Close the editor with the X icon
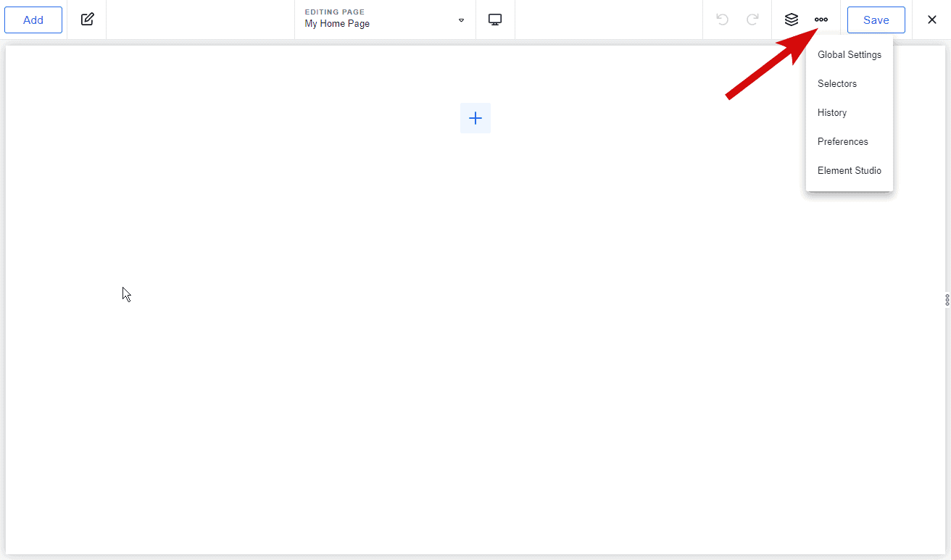This screenshot has width=951, height=560. pos(932,20)
